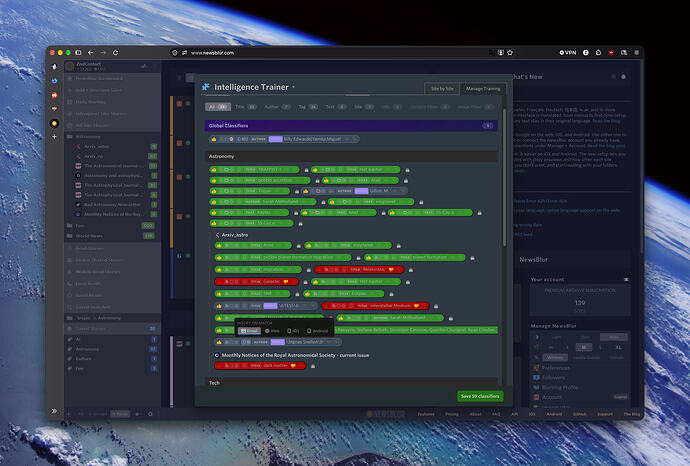The width and height of the screenshot is (690, 466).
Task: Click the Sarah Millholland author classifier under Astronomy
Action: pyautogui.click(x=263, y=202)
